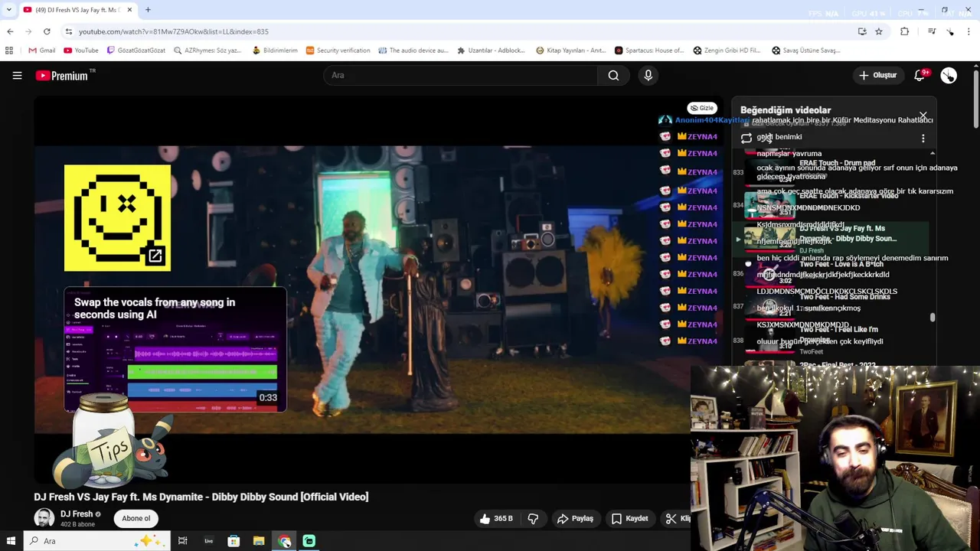
Task: Open the browser extensions puzzle icon
Action: (x=904, y=31)
